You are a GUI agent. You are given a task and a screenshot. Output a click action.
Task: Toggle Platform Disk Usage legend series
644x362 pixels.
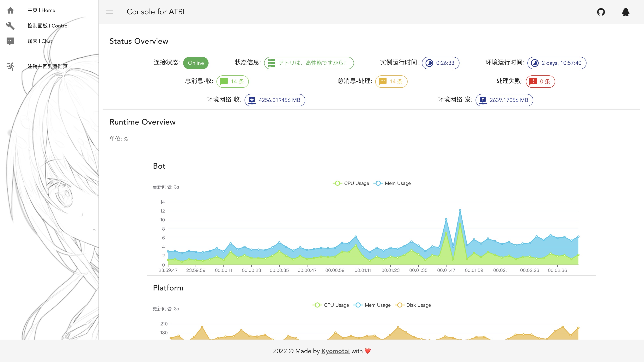pos(413,305)
